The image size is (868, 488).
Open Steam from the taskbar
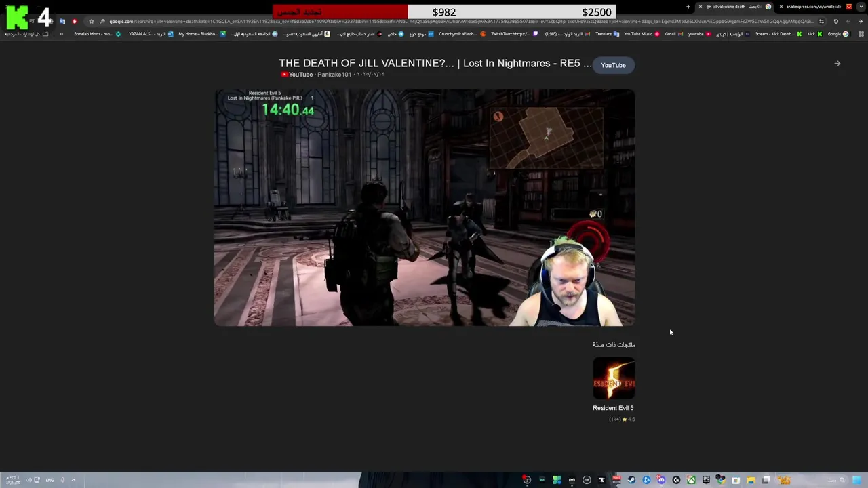tap(631, 480)
